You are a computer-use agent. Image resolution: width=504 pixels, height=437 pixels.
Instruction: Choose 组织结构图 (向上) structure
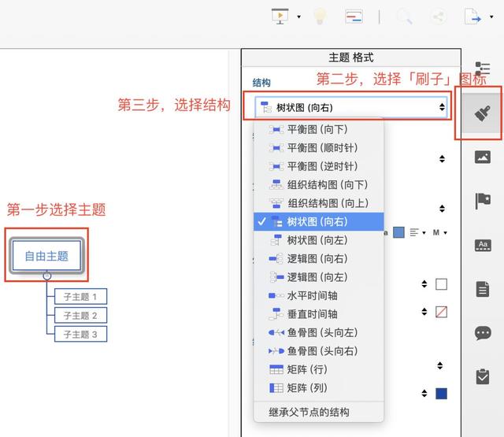319,203
